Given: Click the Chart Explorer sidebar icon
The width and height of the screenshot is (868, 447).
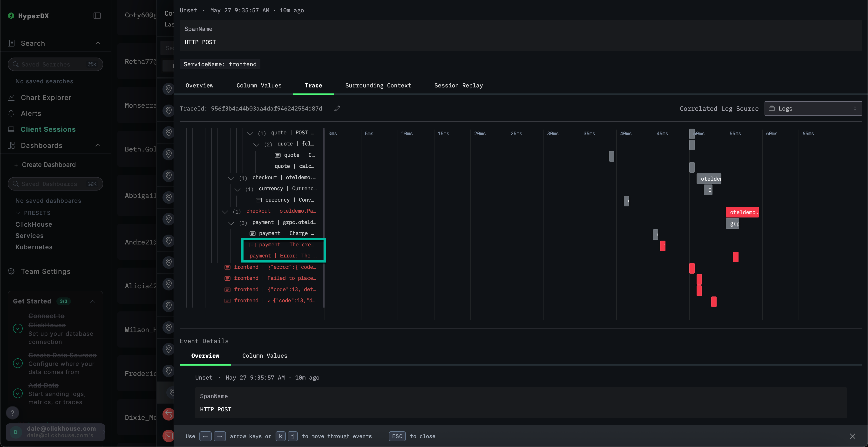Looking at the screenshot, I should click(11, 98).
